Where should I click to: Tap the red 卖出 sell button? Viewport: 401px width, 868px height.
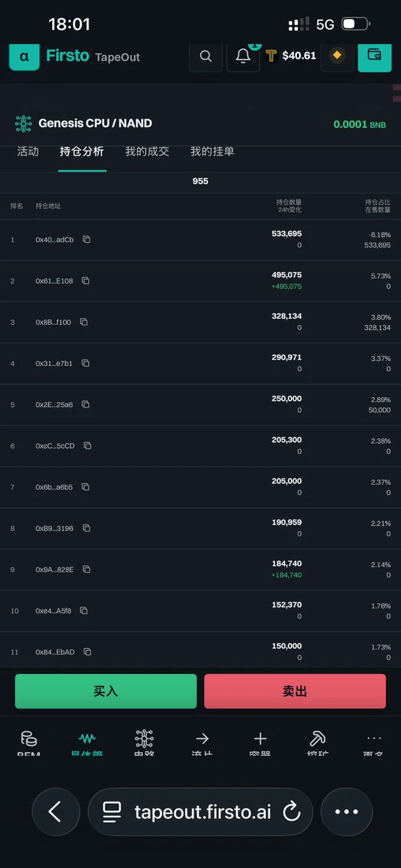pos(295,692)
